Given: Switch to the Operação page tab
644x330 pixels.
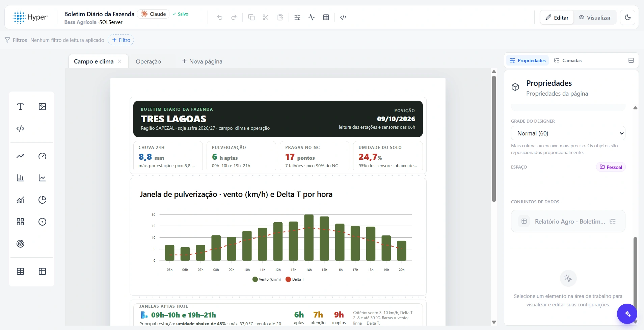Looking at the screenshot, I should [149, 61].
